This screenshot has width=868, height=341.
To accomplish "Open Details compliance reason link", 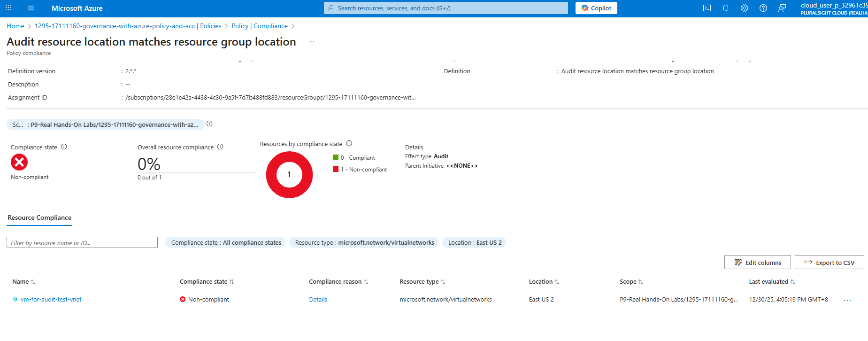I will click(318, 299).
